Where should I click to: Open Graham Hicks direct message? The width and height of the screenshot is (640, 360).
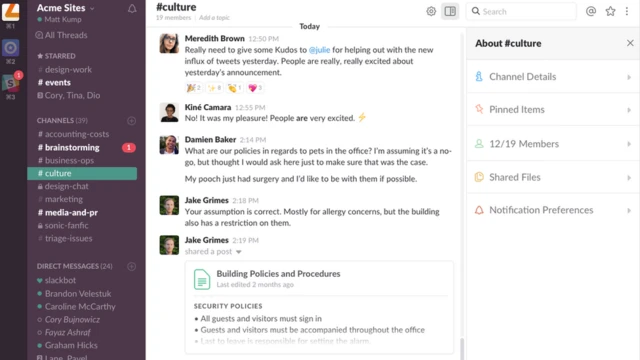click(67, 345)
